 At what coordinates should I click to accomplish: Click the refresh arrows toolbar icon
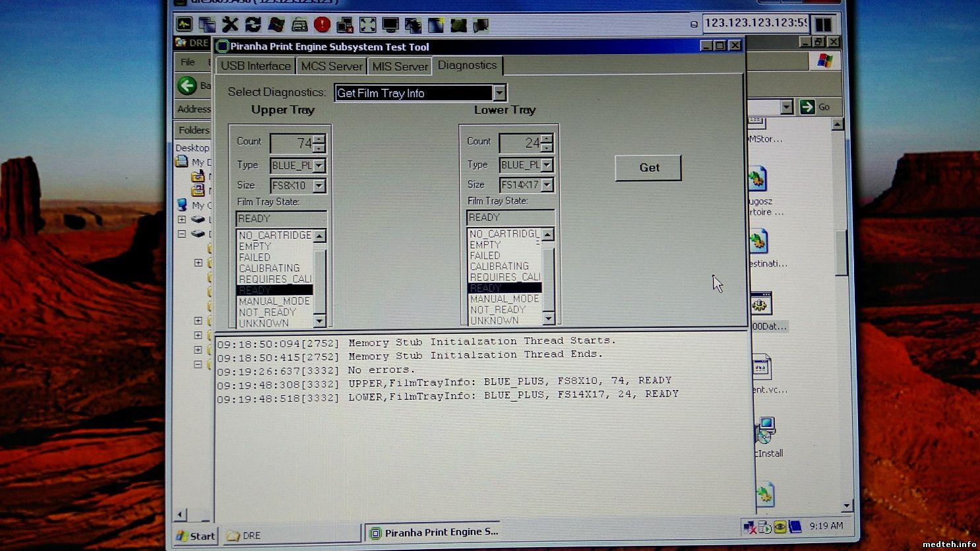253,25
